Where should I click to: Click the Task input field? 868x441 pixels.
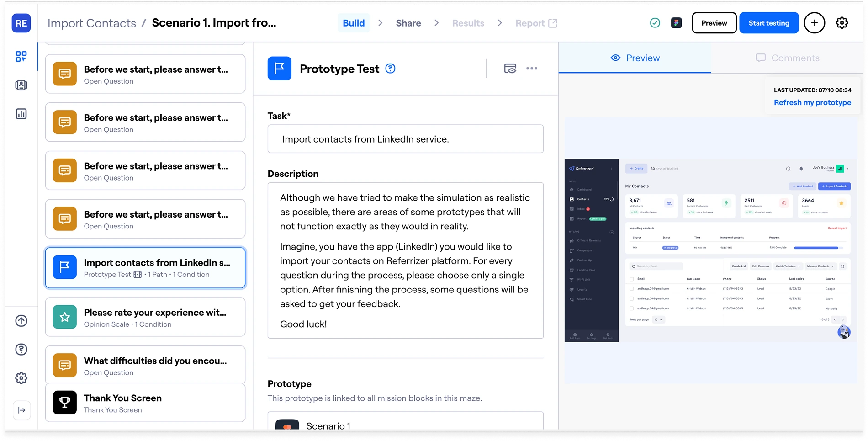(x=405, y=139)
